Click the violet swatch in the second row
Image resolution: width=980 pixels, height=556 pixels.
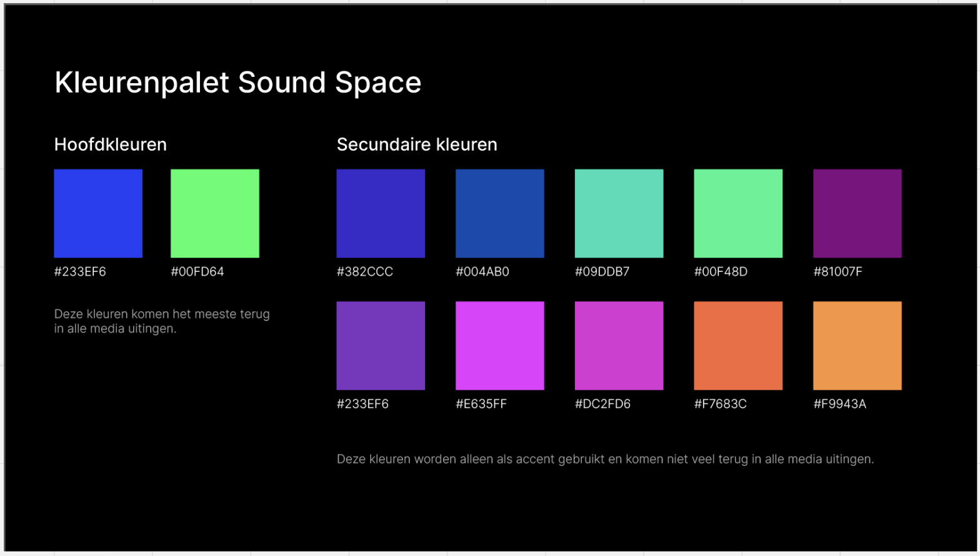pyautogui.click(x=381, y=345)
